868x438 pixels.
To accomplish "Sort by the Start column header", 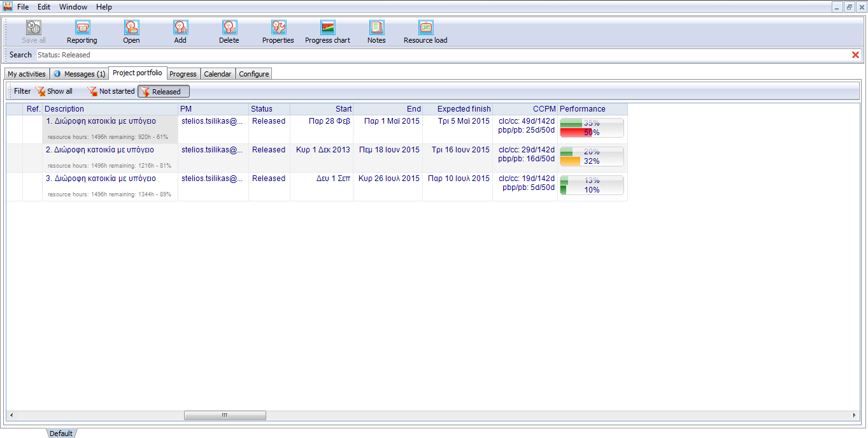I will coord(322,109).
